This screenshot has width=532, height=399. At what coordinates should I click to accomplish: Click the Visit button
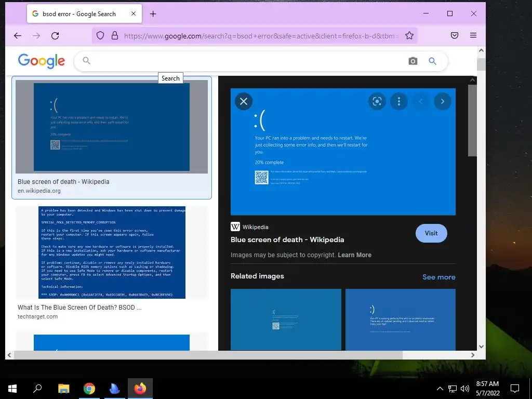(x=431, y=233)
